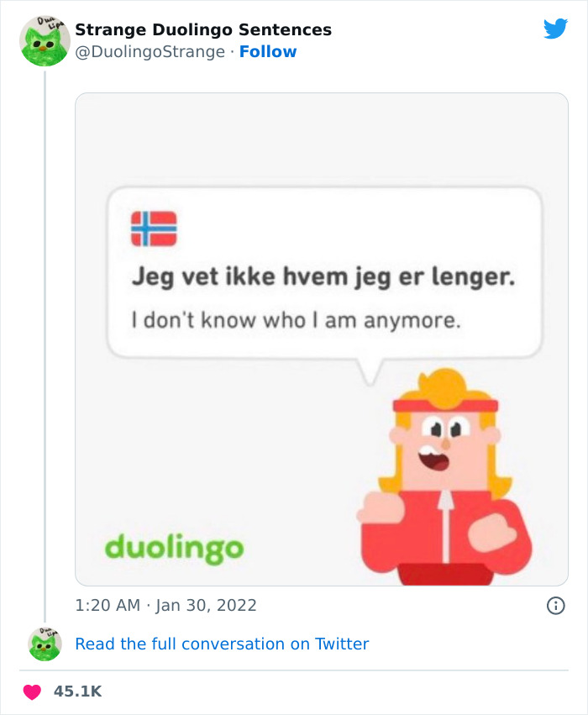
Task: Open the info icon beside the timestamp
Action: coord(558,605)
